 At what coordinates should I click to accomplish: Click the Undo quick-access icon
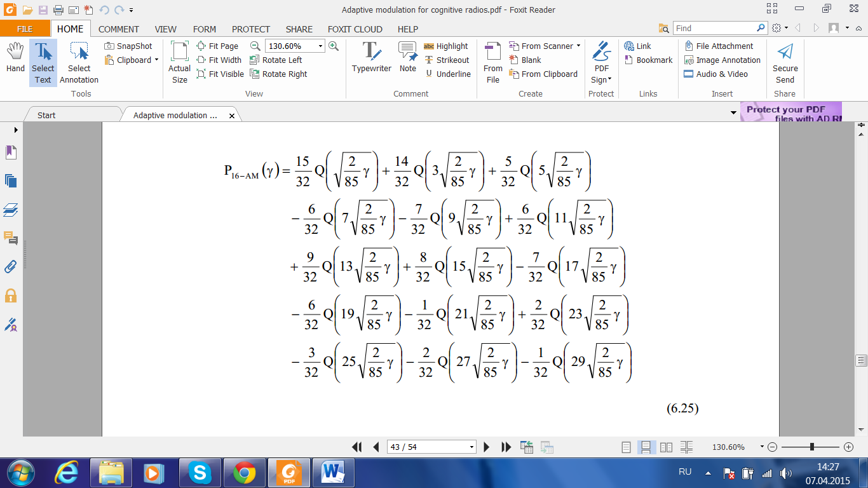pyautogui.click(x=104, y=10)
